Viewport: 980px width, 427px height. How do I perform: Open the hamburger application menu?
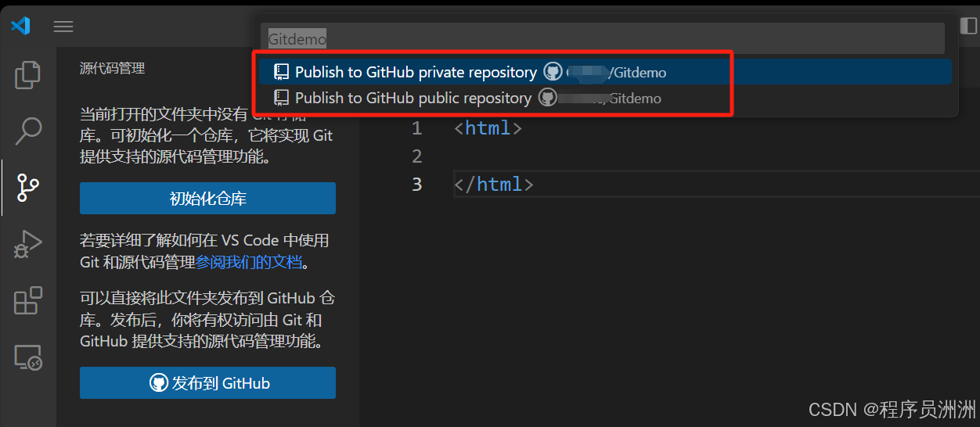tap(63, 27)
